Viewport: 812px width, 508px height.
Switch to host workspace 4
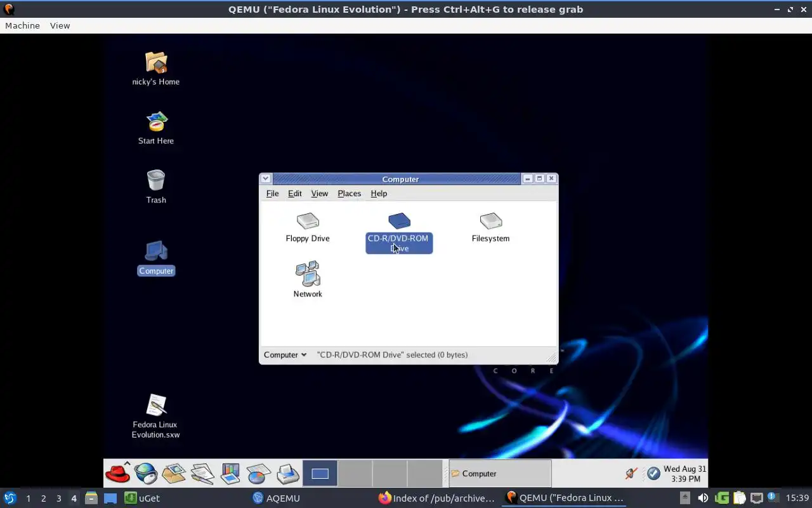pos(74,498)
